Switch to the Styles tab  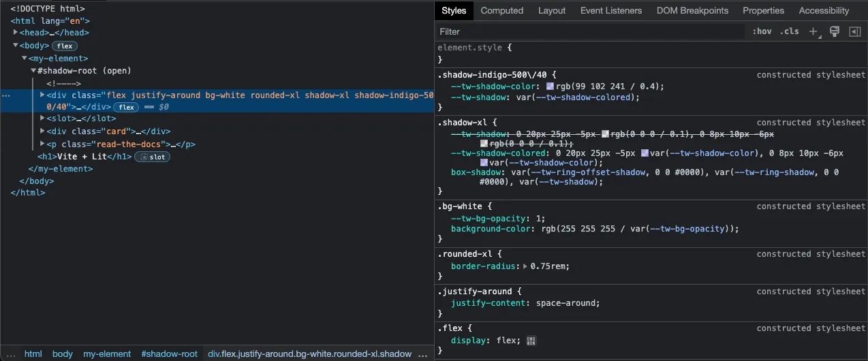coord(454,10)
